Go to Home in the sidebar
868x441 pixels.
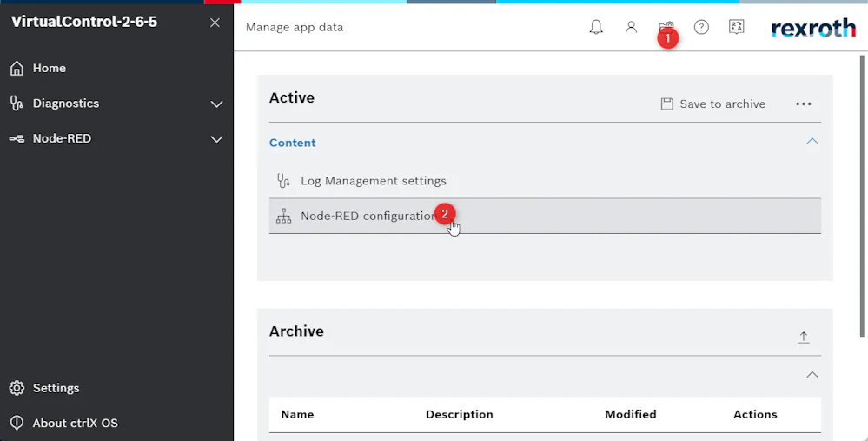(x=116, y=68)
